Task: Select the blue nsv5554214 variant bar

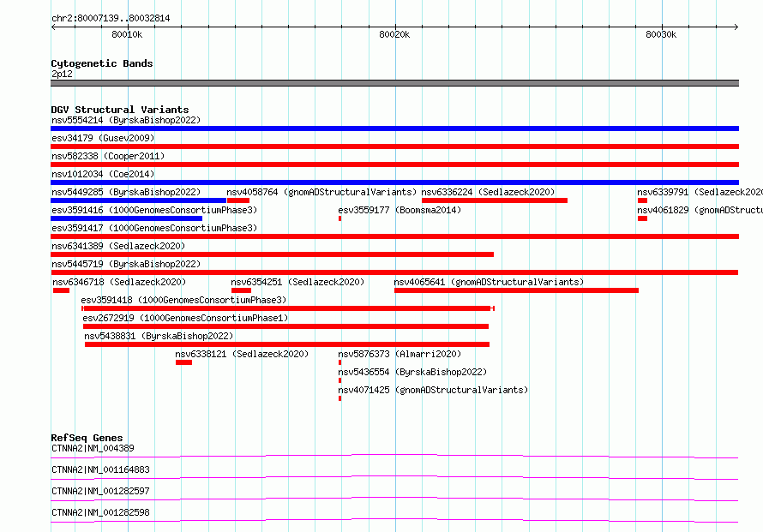Action: pos(394,129)
